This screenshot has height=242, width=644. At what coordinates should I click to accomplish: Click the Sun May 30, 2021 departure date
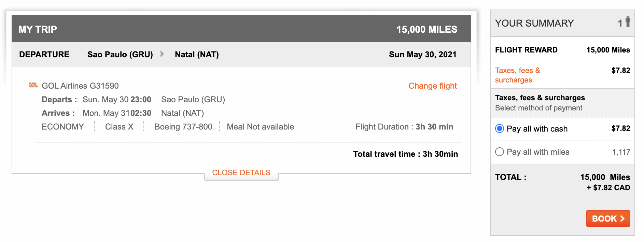[x=422, y=55]
